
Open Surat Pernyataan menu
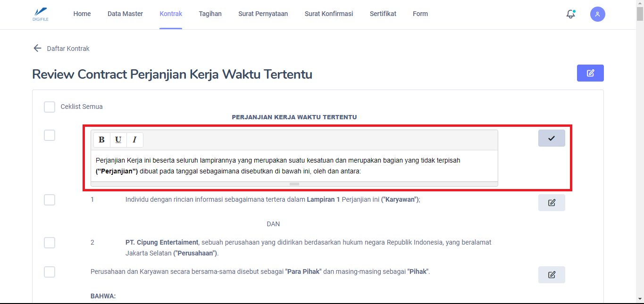coord(263,14)
